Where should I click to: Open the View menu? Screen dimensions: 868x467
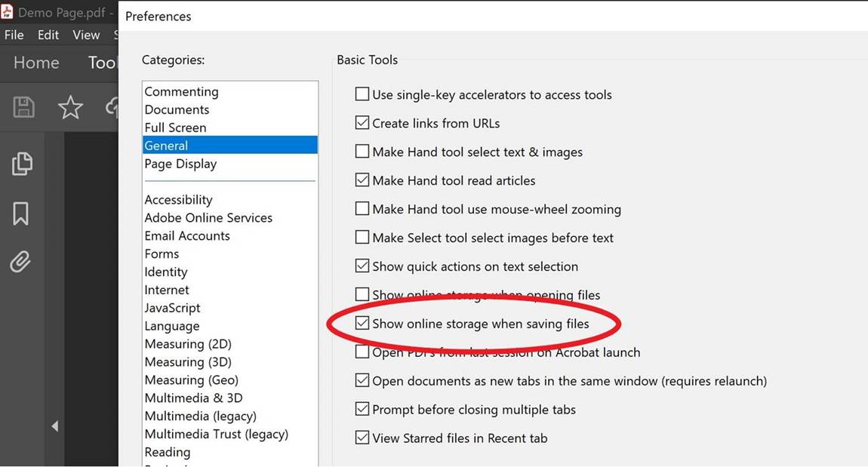86,35
